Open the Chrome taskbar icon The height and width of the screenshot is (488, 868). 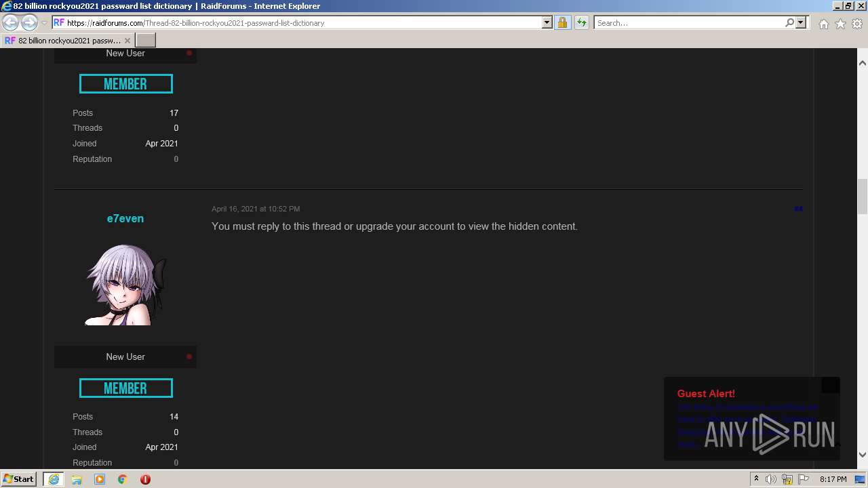(123, 479)
